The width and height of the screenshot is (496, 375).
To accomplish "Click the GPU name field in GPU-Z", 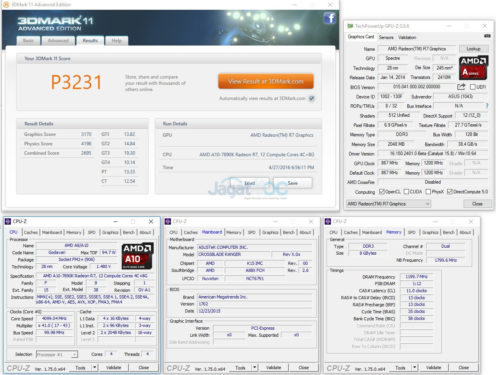I will click(417, 49).
